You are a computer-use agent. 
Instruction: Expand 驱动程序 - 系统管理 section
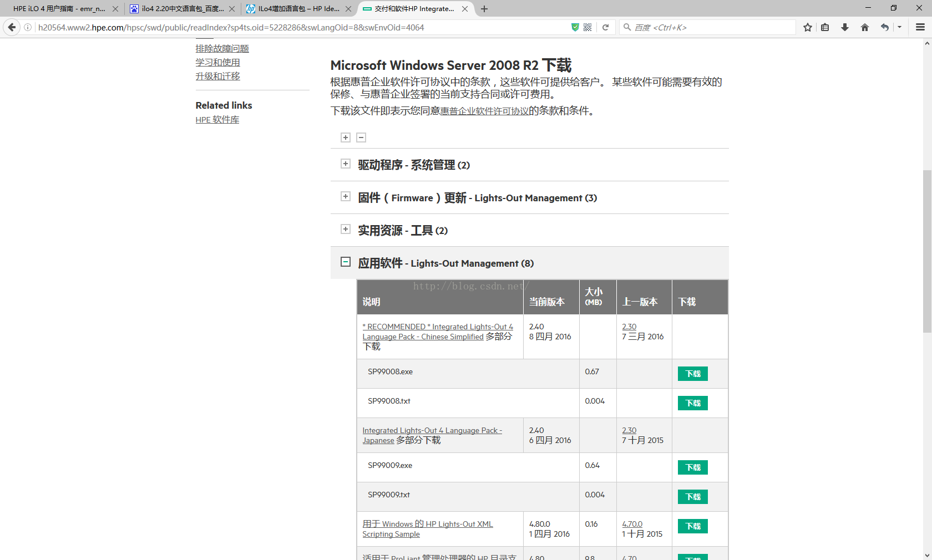[346, 164]
